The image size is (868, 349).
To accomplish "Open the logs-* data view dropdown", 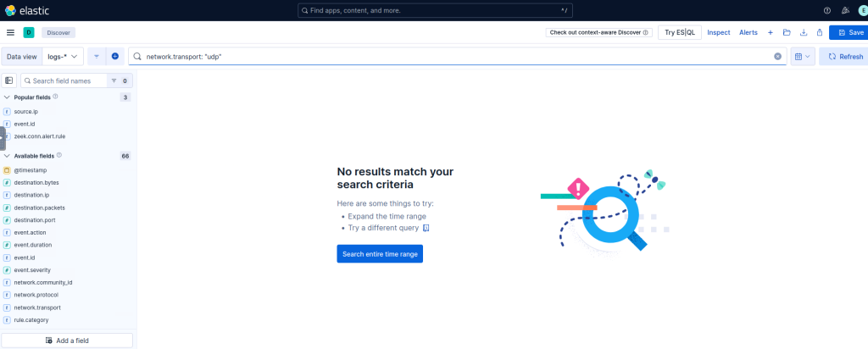I will pos(64,56).
